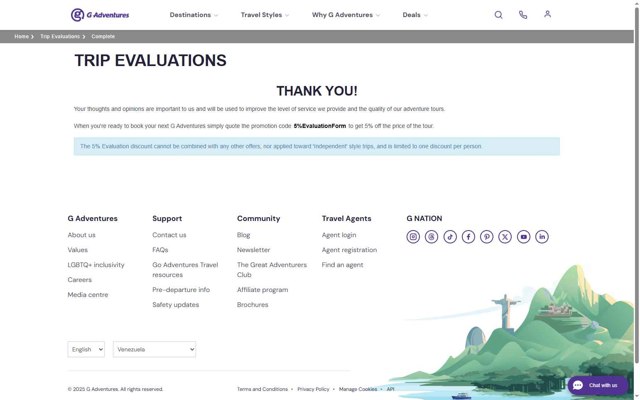Open the FAQs link
Screen dimensions: 640x400
pyautogui.click(x=160, y=250)
